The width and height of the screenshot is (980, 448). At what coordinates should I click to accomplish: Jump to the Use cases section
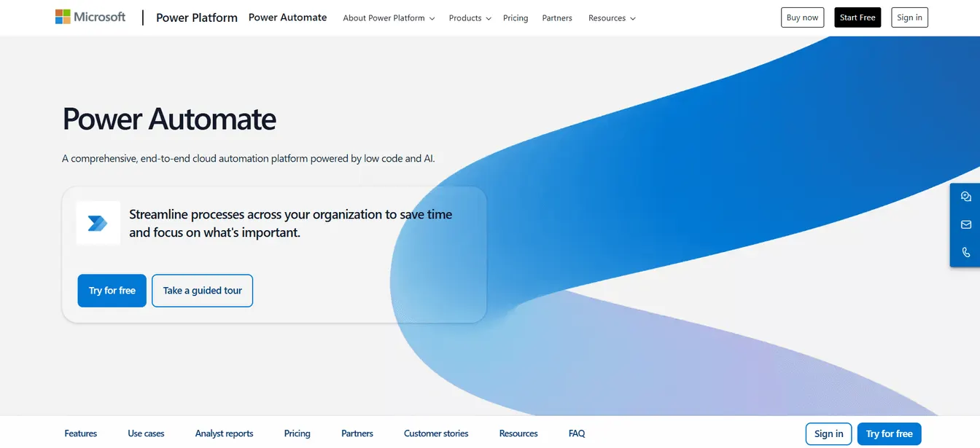click(x=146, y=433)
